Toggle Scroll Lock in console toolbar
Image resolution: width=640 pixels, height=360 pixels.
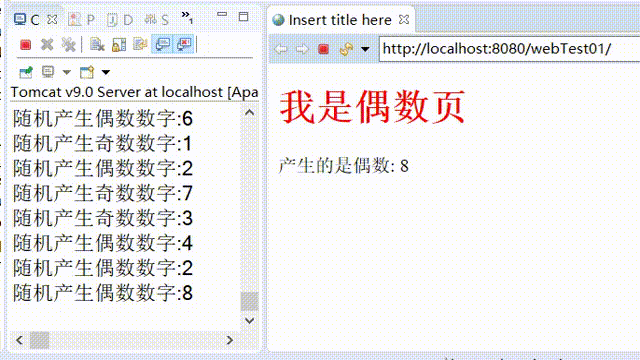click(x=119, y=44)
